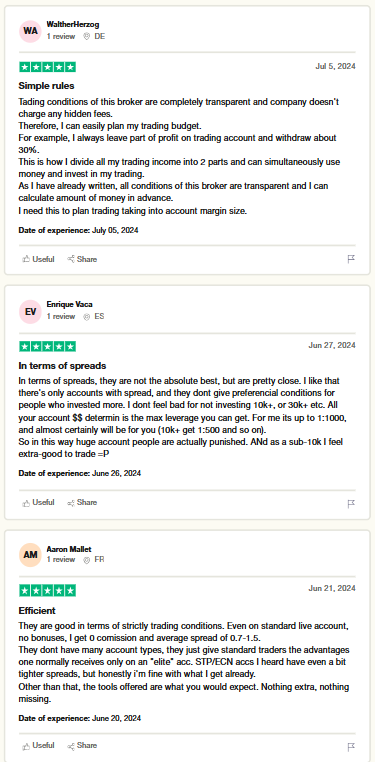
Task: Open WaltherHerzog's profile name link
Action: coord(73,24)
